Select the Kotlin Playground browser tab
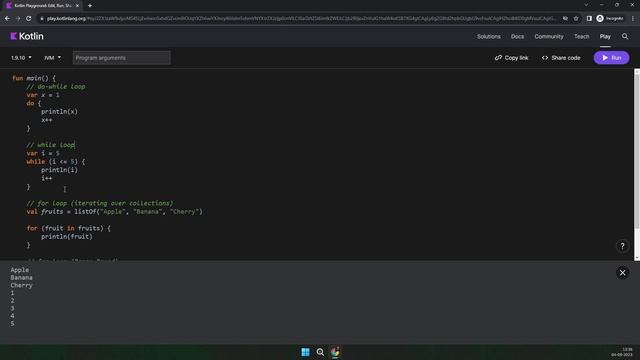This screenshot has width=640, height=360. pos(42,6)
